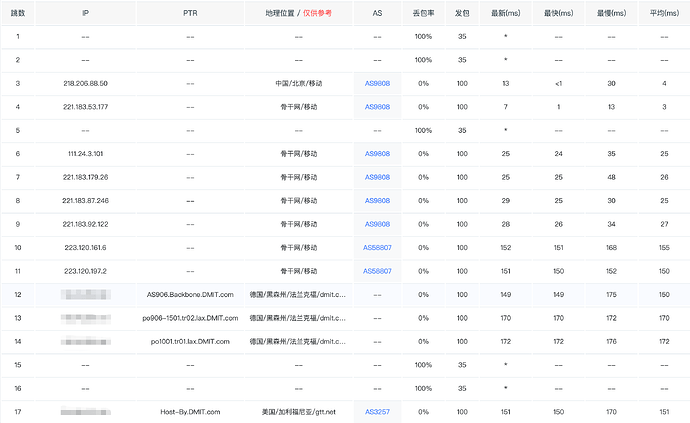The image size is (690, 423).
Task: Click hop number 2 cell
Action: click(18, 60)
